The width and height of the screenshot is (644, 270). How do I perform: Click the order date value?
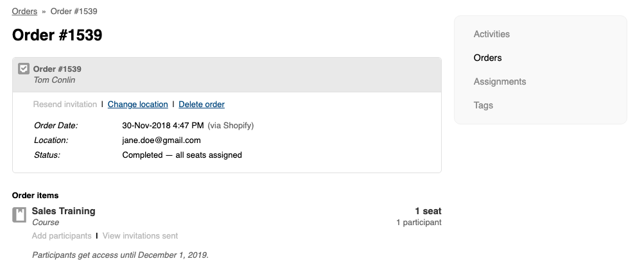point(162,125)
